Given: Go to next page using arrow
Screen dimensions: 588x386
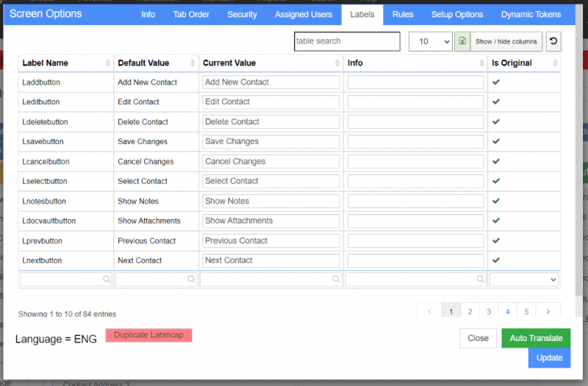Looking at the screenshot, I should (x=548, y=312).
